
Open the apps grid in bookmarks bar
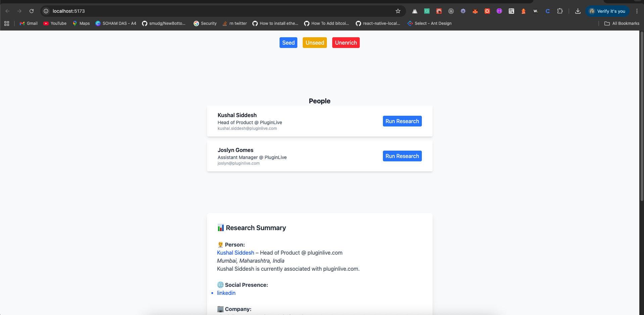coord(7,23)
